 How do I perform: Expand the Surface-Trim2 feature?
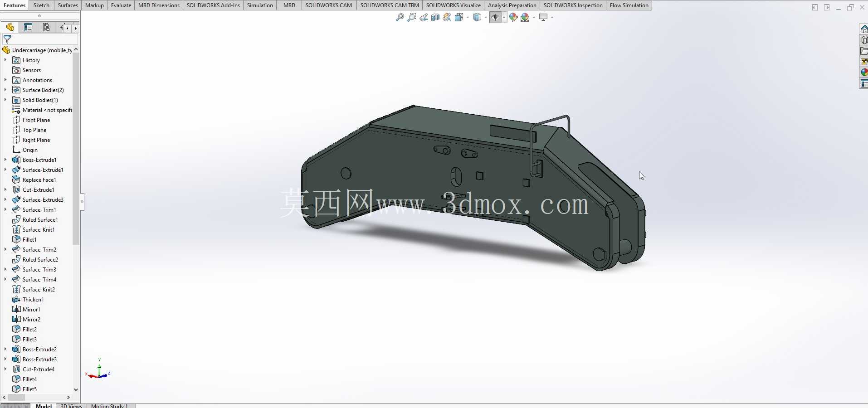[5, 250]
